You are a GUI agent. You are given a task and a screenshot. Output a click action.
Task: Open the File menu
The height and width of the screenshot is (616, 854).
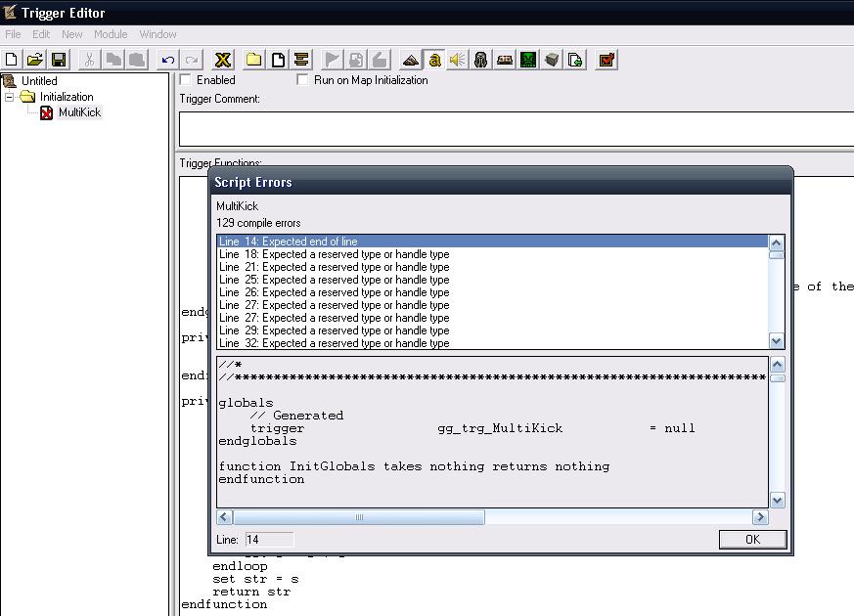(x=14, y=34)
